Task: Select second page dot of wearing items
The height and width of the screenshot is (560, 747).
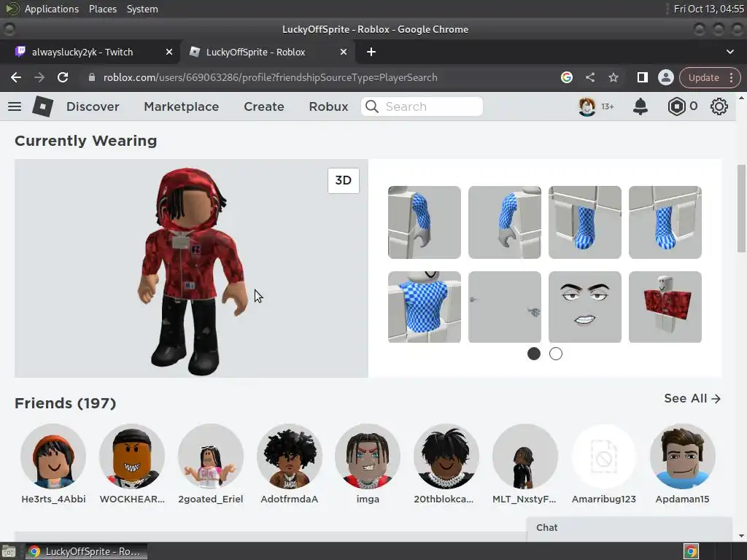Action: 555,354
